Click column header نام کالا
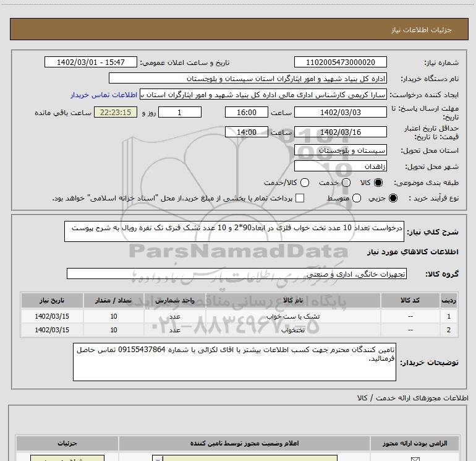This screenshot has width=476, height=461. pos(293,301)
